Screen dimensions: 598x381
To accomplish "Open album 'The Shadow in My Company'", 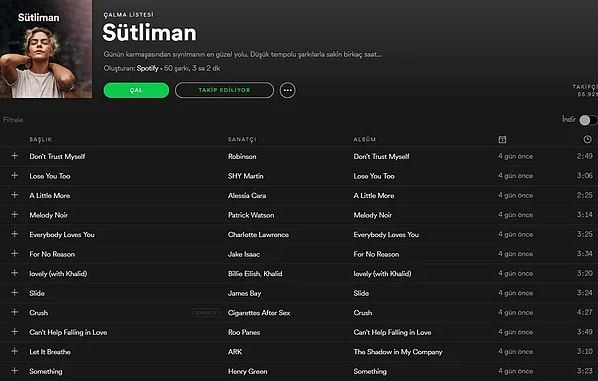I will tap(398, 352).
